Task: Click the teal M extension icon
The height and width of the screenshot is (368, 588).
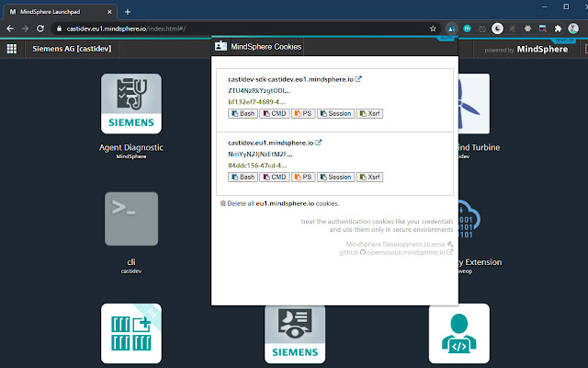Action: click(467, 29)
